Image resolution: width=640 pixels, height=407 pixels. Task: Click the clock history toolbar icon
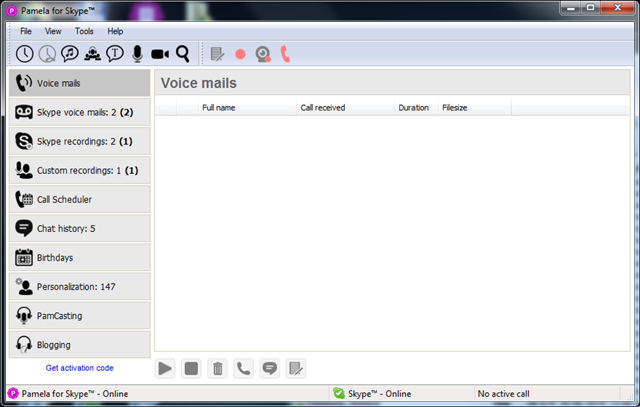(24, 54)
